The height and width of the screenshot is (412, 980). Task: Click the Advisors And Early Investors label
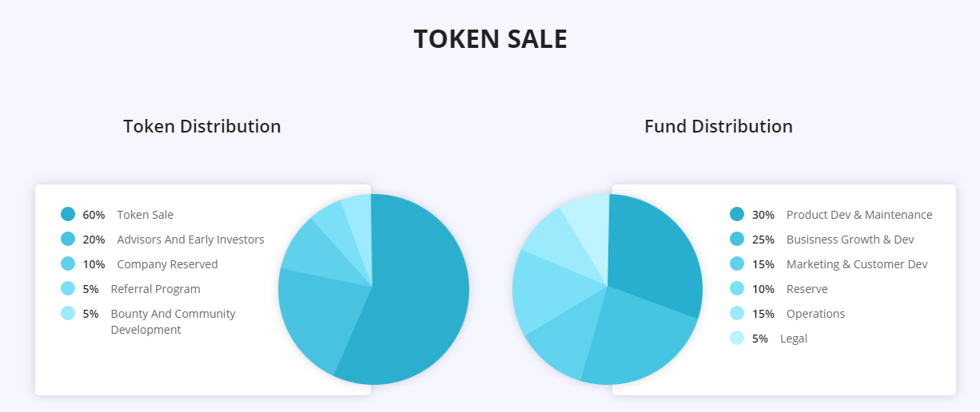click(190, 240)
